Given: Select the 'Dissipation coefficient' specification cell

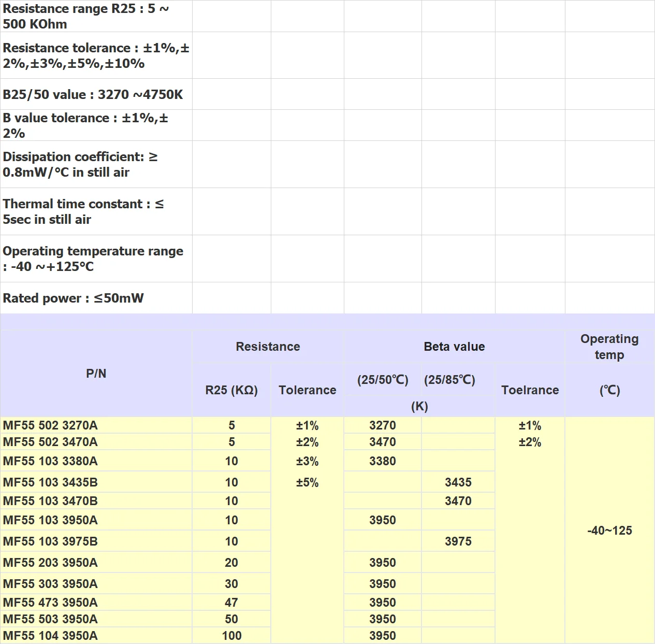Looking at the screenshot, I should pos(96,164).
